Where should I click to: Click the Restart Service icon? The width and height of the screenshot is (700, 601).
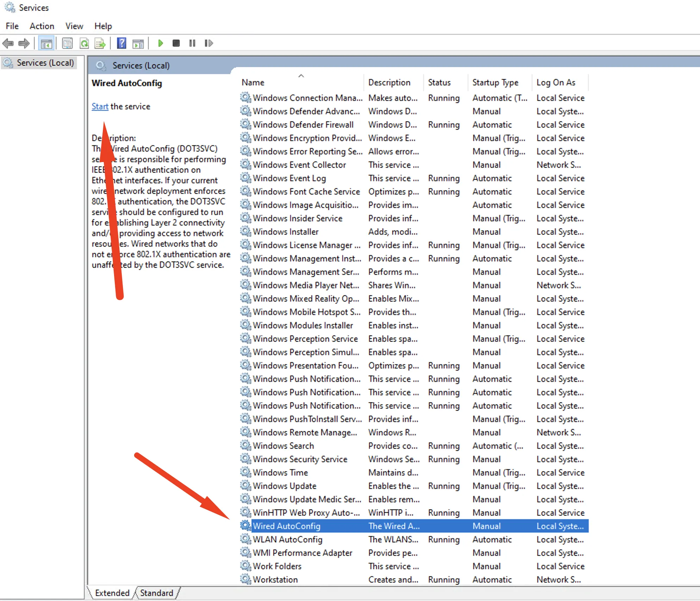click(209, 43)
